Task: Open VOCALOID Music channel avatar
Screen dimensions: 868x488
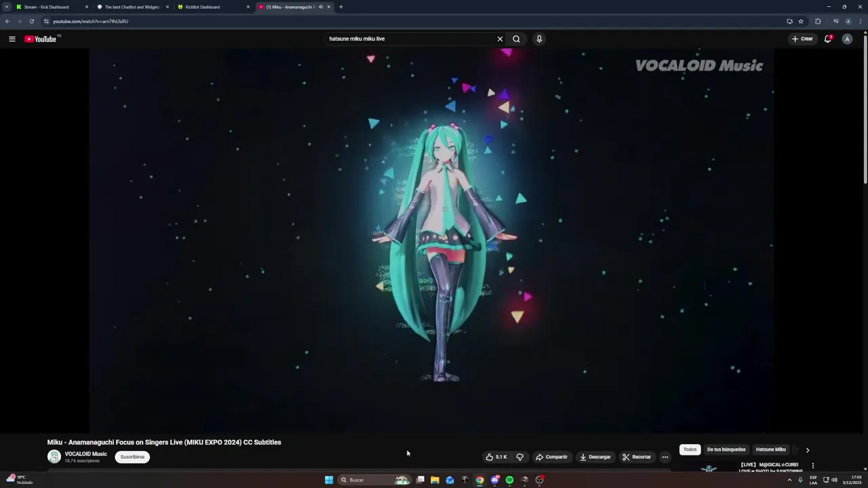Action: [54, 457]
